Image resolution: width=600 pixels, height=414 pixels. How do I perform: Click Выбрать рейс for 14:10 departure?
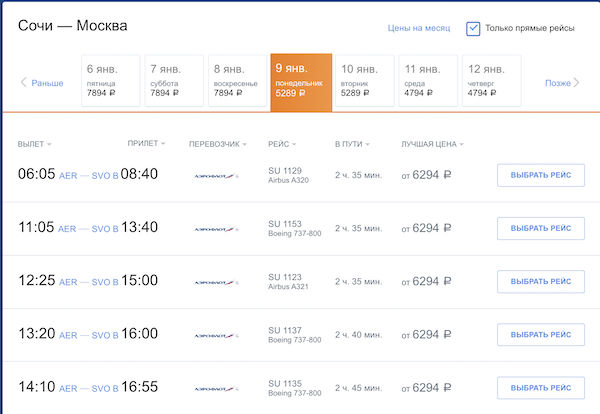click(540, 387)
